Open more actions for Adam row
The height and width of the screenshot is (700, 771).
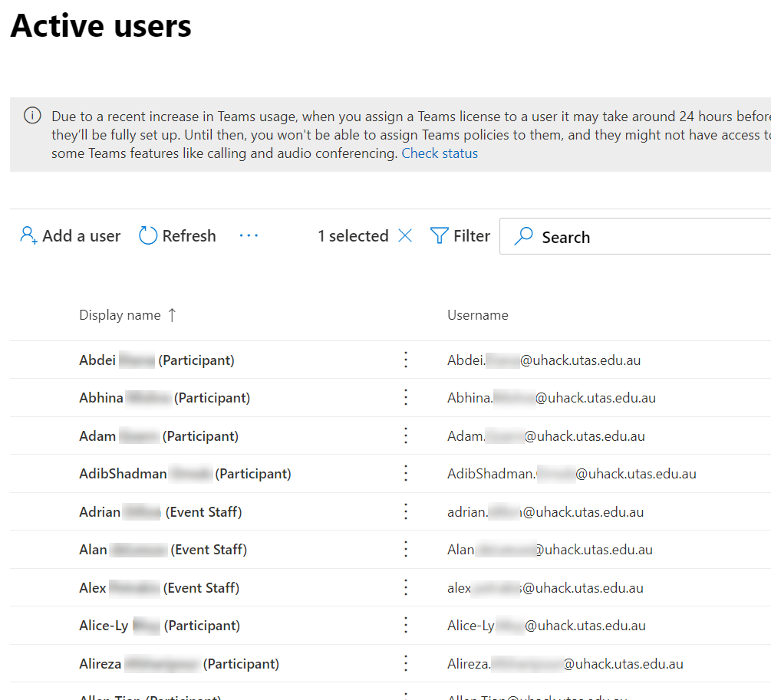click(407, 435)
